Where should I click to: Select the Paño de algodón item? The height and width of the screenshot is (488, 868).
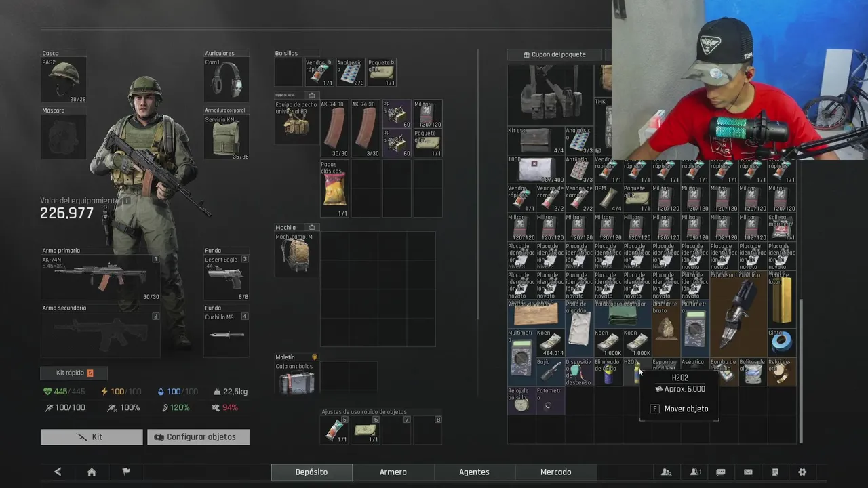[579, 328]
